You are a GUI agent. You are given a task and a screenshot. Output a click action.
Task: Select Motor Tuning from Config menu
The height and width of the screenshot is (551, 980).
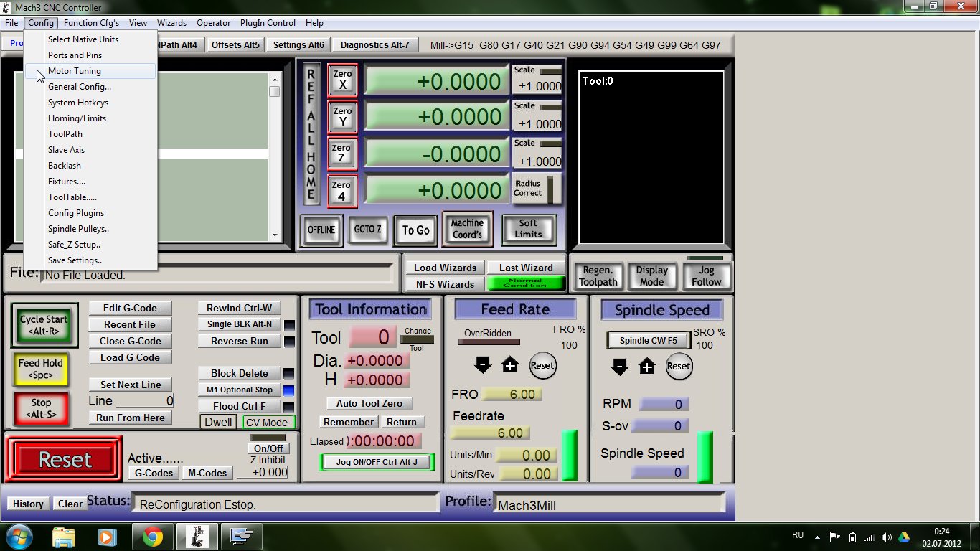[x=75, y=71]
